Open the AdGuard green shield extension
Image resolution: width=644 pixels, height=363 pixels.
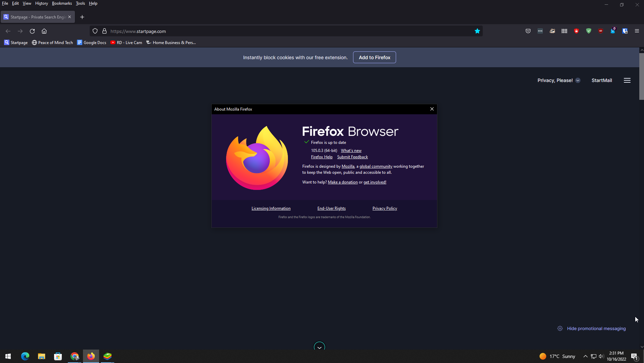point(589,31)
